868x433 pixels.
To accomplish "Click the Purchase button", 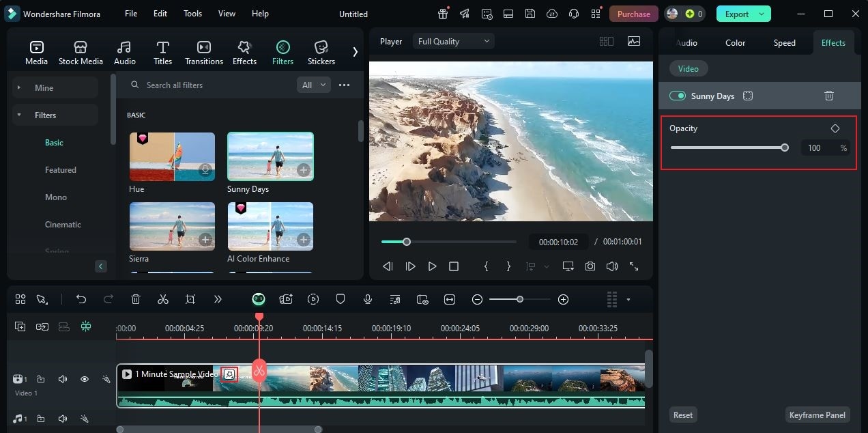I will (x=633, y=14).
